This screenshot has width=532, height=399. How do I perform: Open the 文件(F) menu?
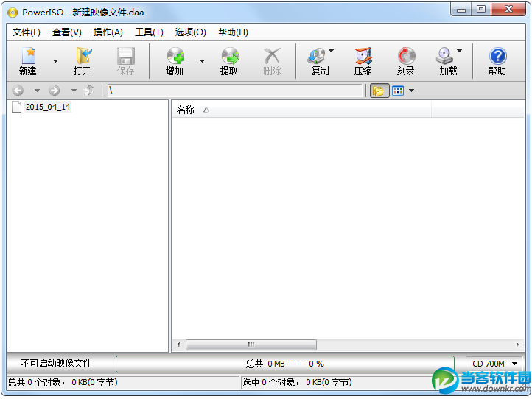pyautogui.click(x=27, y=32)
